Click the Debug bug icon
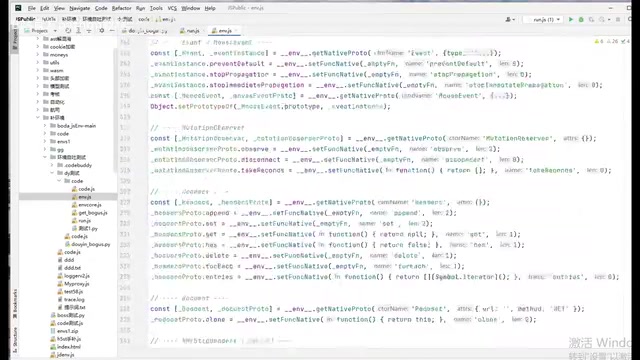The height and width of the screenshot is (360, 640). (581, 19)
